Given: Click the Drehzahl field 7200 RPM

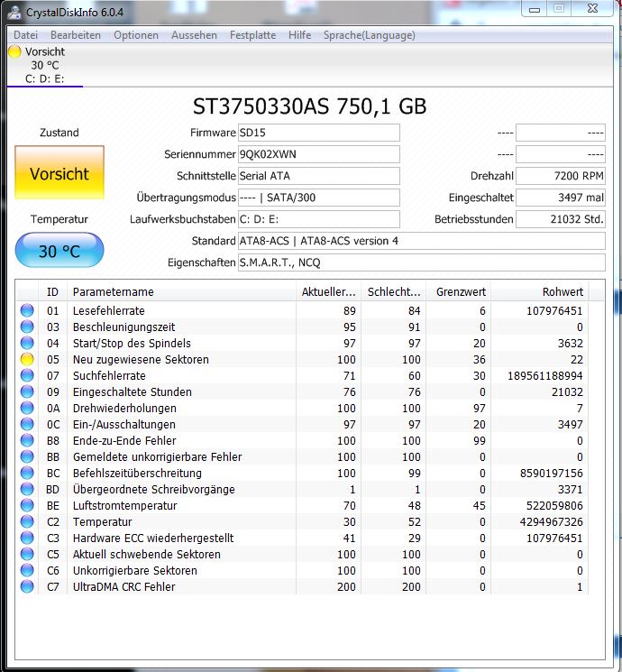Looking at the screenshot, I should point(561,176).
